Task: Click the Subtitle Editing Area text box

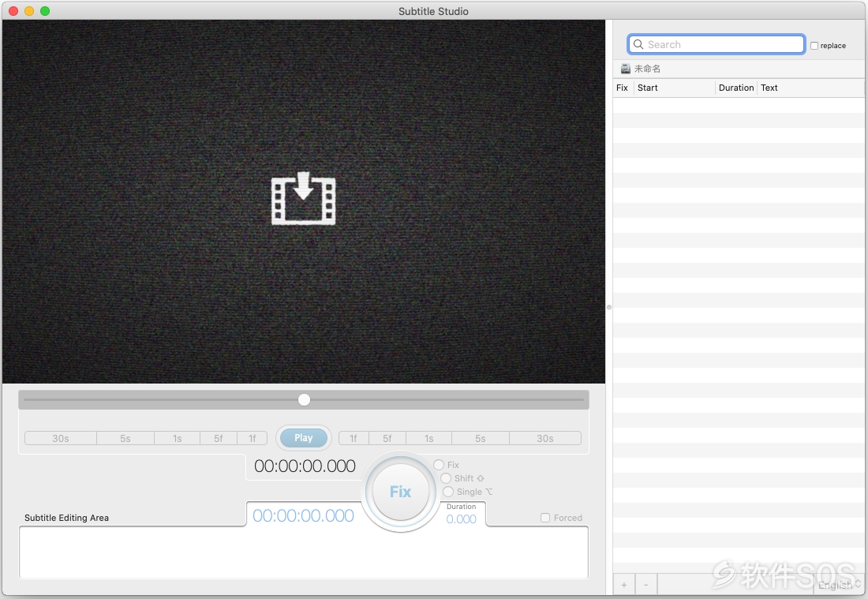Action: (x=304, y=552)
